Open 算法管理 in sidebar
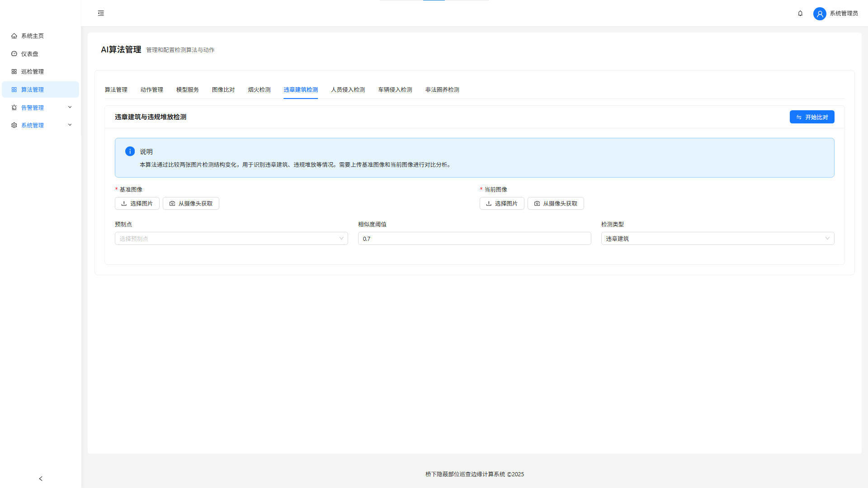 coord(40,89)
